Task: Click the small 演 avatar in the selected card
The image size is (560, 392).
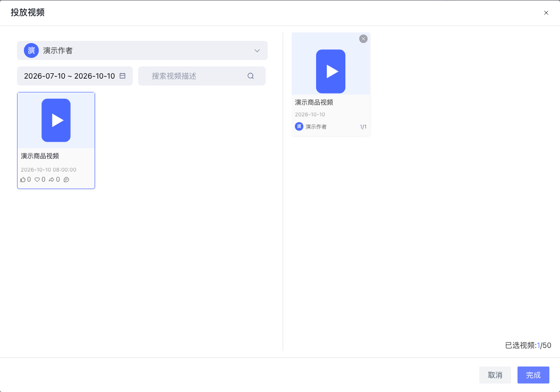Action: click(x=299, y=126)
